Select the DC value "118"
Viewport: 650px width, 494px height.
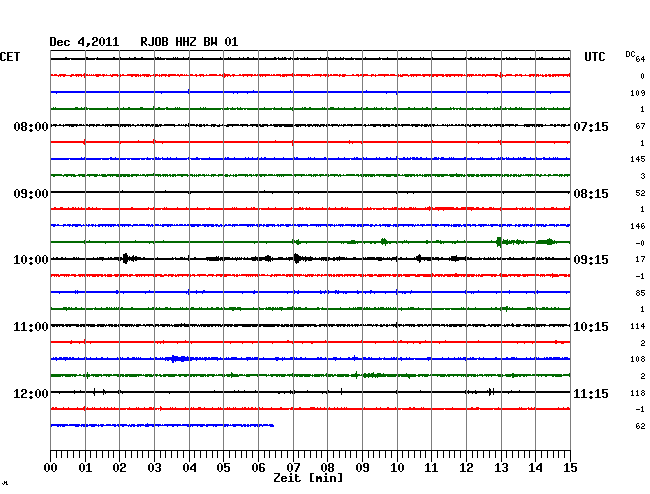[638, 393]
